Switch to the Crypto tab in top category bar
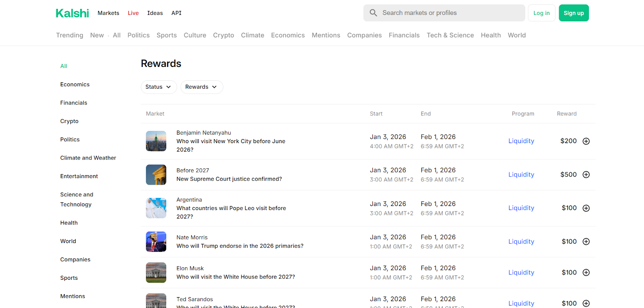The image size is (644, 308). point(223,35)
